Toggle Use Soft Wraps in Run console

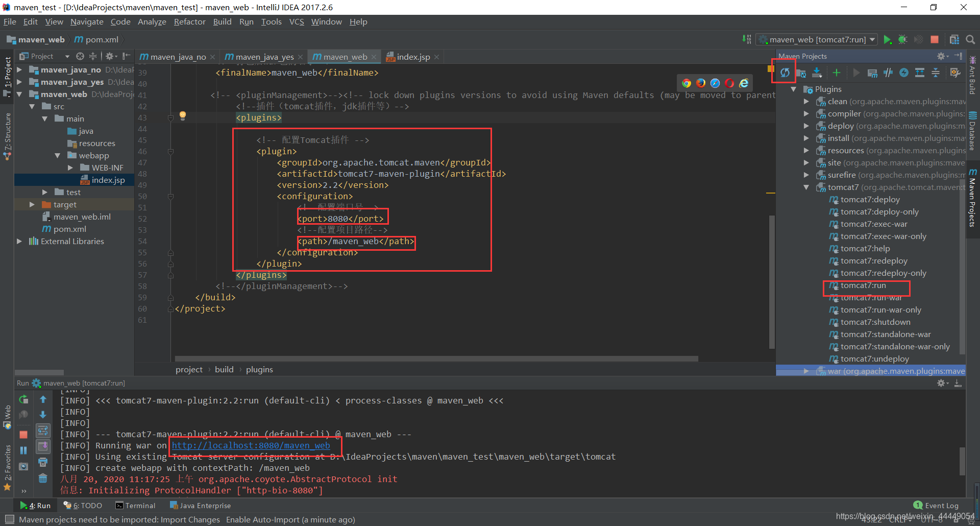point(43,431)
